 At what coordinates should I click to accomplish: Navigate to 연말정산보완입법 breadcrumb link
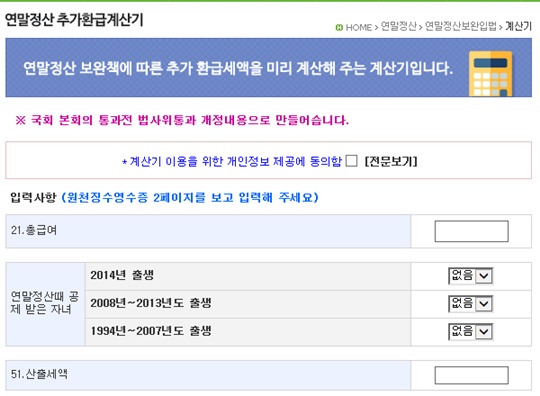point(461,26)
